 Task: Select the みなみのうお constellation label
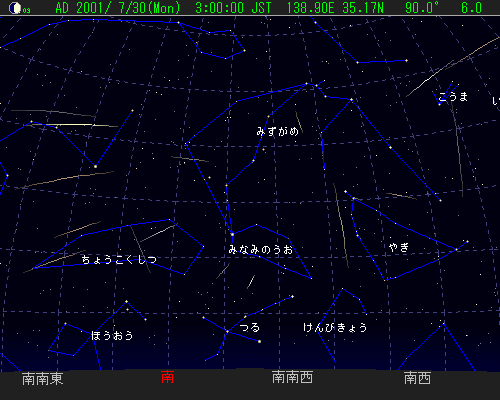tap(261, 249)
